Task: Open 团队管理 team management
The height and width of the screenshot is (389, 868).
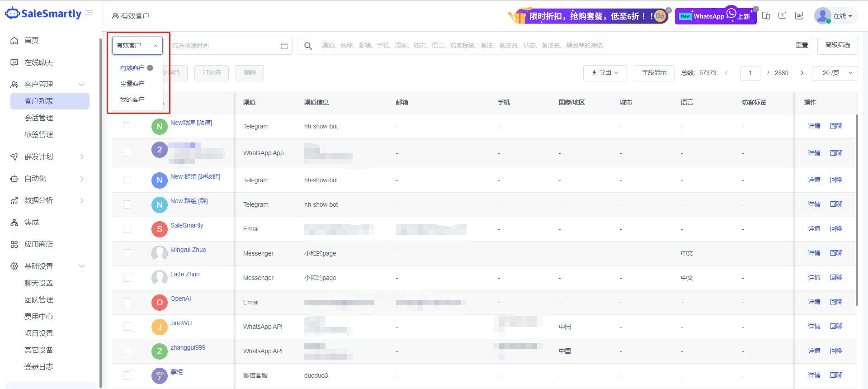Action: coord(39,299)
